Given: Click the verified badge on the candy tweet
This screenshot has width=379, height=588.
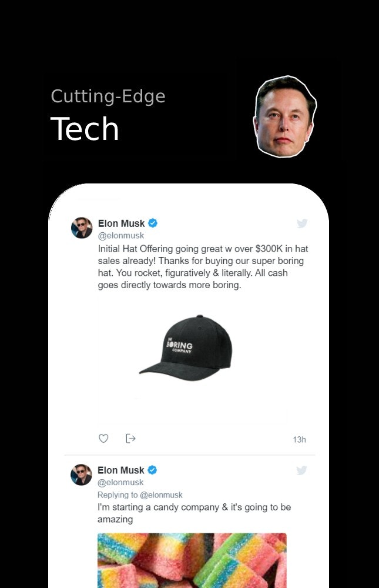Looking at the screenshot, I should click(152, 470).
